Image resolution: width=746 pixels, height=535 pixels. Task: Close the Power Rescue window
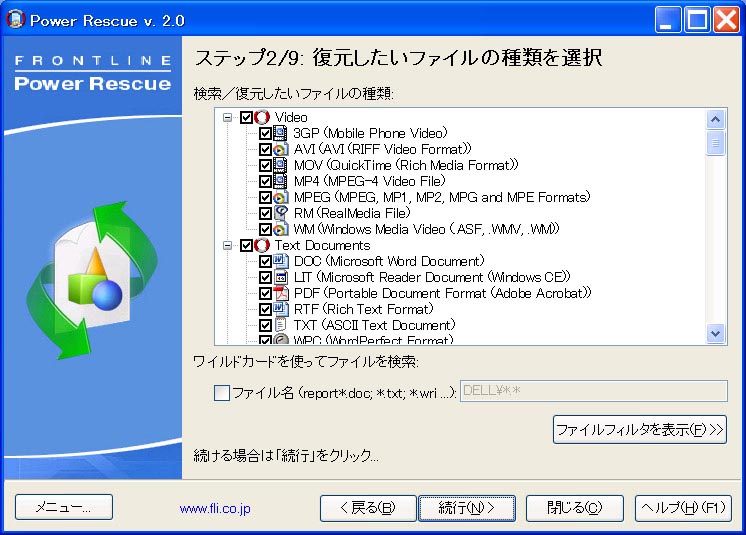point(726,19)
